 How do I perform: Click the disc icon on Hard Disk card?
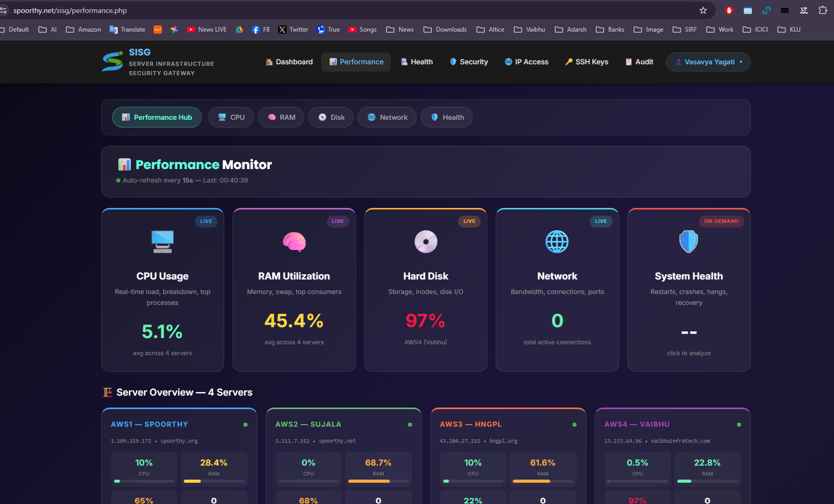tap(426, 242)
